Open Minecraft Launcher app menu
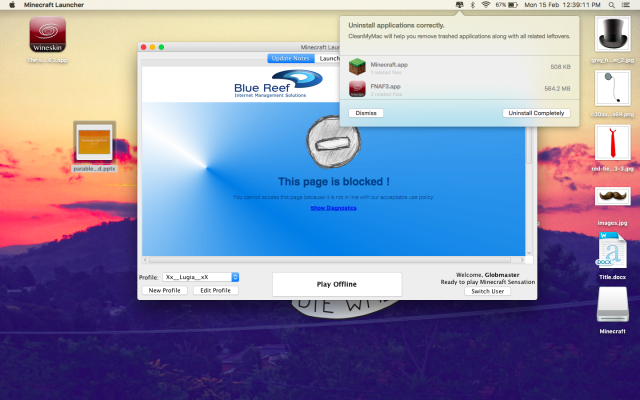Viewport: 640px width, 400px height. pyautogui.click(x=53, y=5)
